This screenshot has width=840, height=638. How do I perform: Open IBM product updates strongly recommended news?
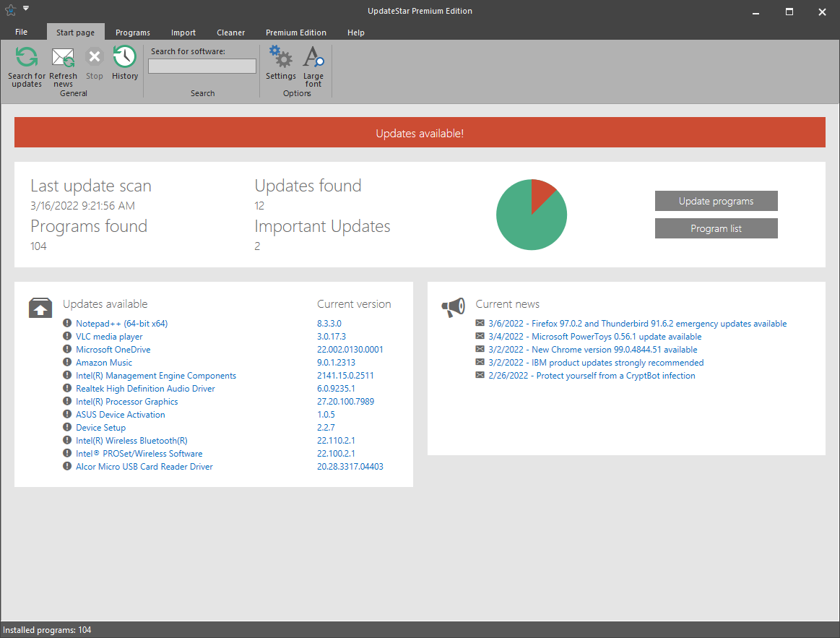click(x=596, y=363)
